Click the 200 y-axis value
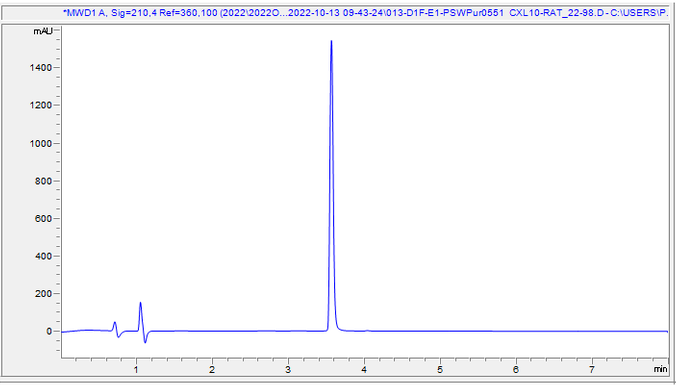This screenshot has width=676, height=385. click(x=44, y=294)
